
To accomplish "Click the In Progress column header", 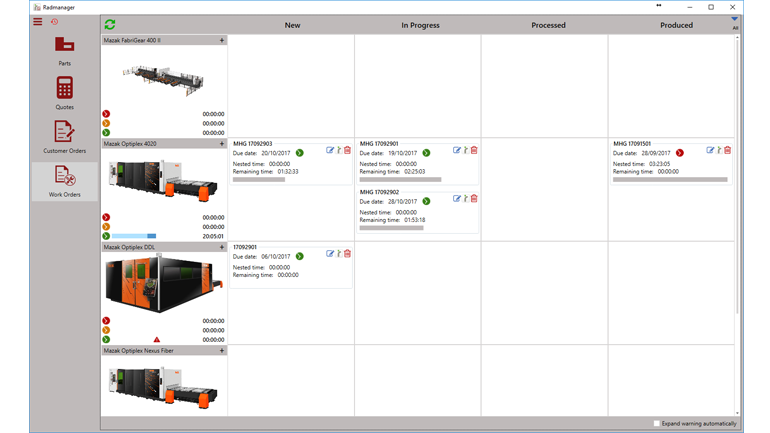I will pos(420,25).
